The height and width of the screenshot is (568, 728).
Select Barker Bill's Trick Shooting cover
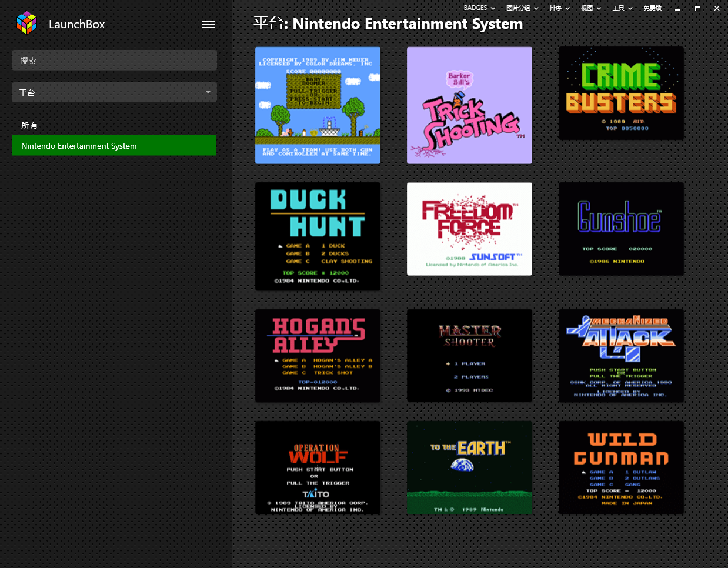click(x=469, y=105)
